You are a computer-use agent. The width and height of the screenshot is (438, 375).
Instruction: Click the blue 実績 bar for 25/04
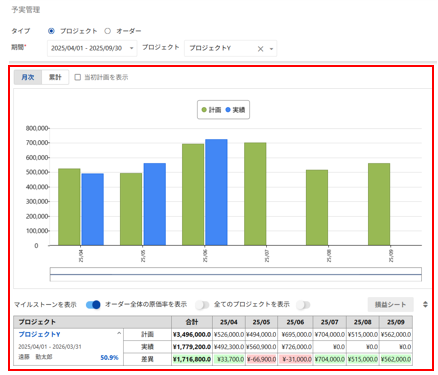pyautogui.click(x=92, y=210)
